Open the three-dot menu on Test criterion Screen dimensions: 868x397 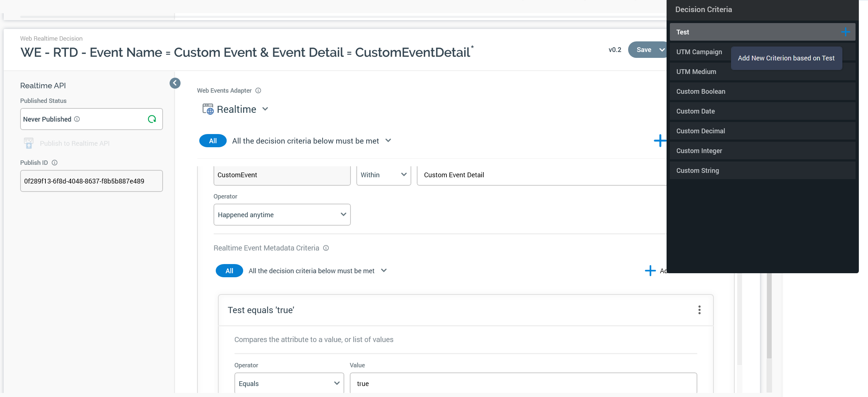(x=699, y=310)
